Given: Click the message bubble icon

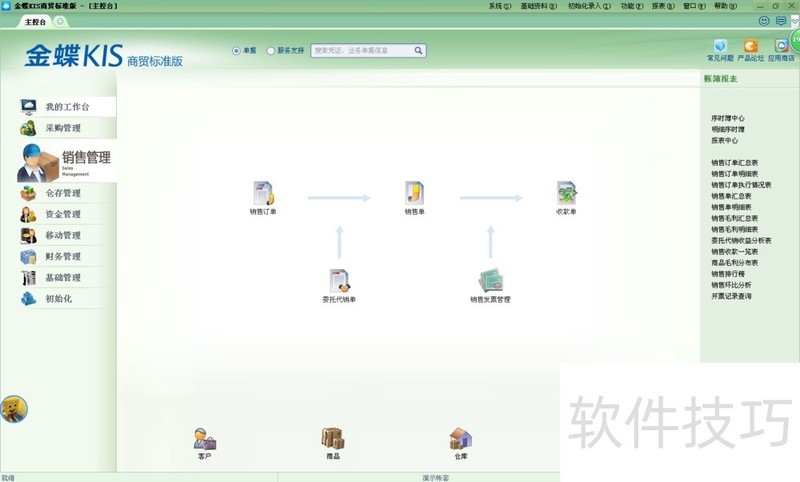Looking at the screenshot, I should click(x=781, y=21).
